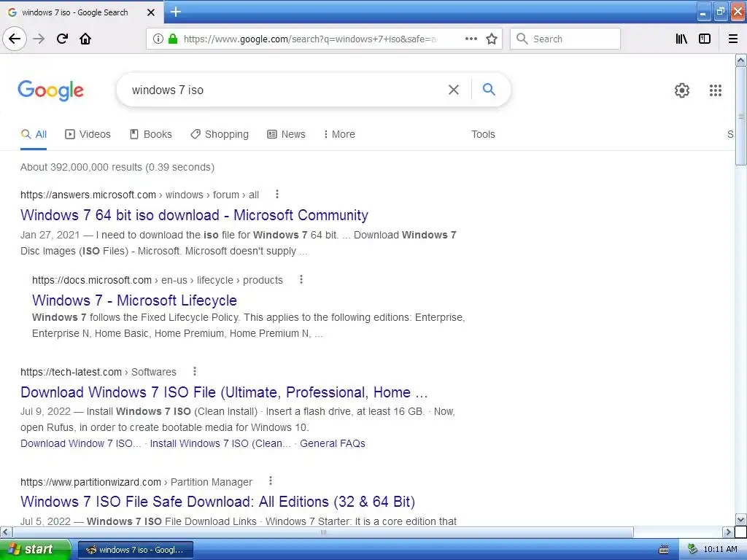Click the forward navigation arrow

coord(39,39)
